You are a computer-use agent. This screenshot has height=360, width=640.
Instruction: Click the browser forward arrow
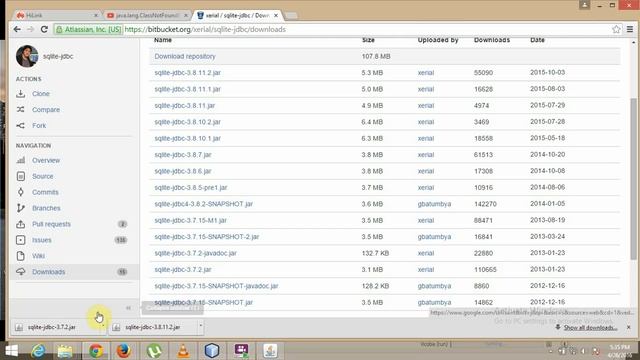coord(31,29)
